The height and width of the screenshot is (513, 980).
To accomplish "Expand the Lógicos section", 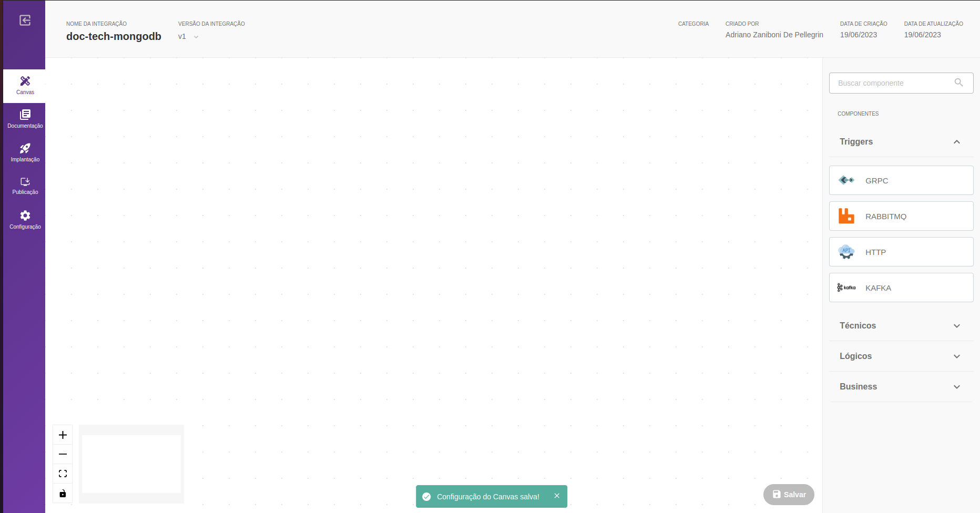I will [901, 356].
